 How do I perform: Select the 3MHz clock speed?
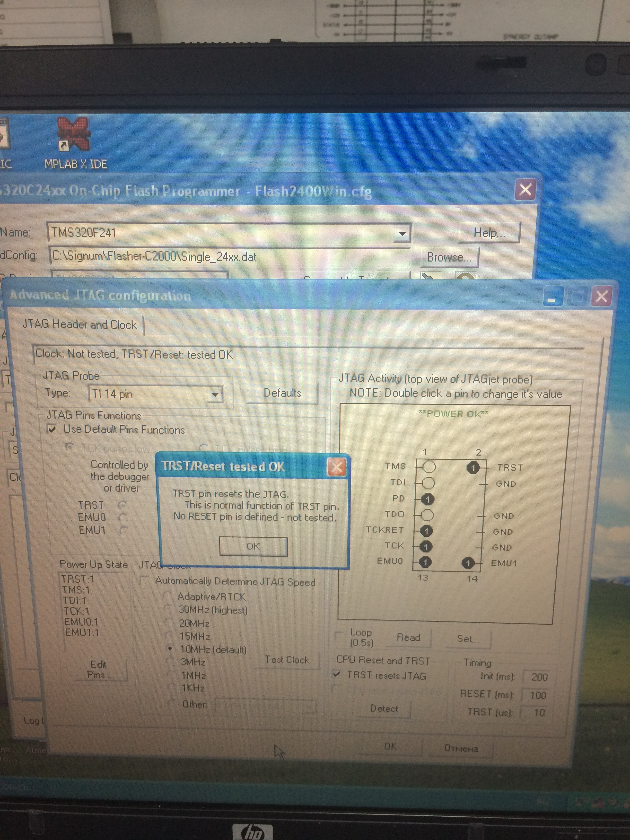pyautogui.click(x=170, y=661)
